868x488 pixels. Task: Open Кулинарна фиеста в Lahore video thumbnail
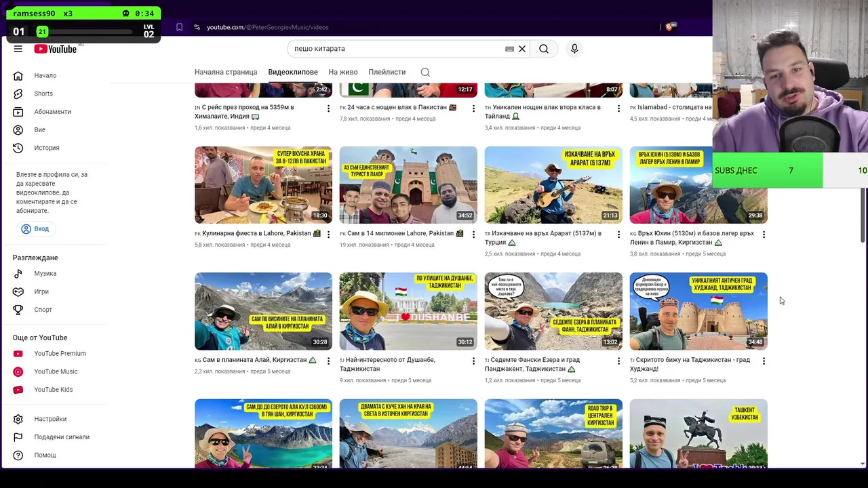pos(263,185)
